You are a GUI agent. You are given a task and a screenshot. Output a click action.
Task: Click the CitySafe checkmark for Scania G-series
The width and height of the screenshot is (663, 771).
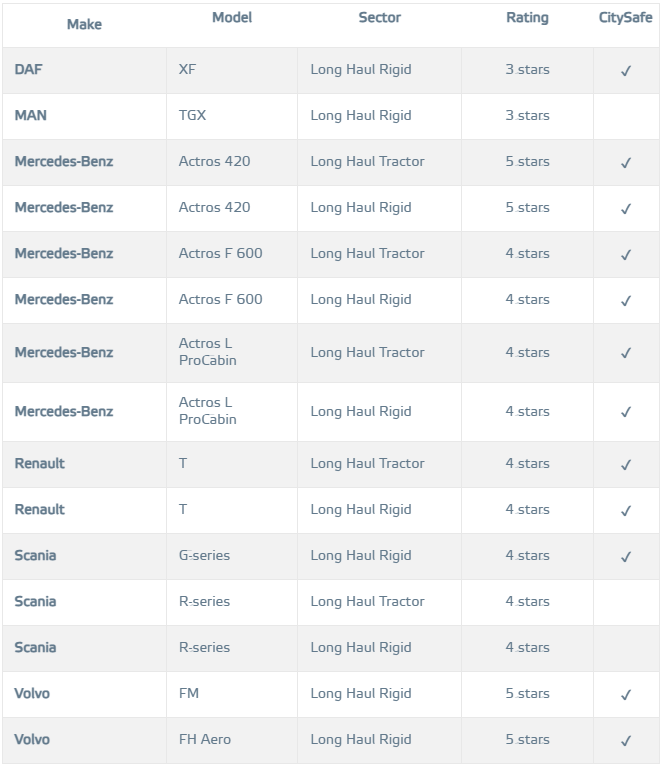[x=626, y=556]
